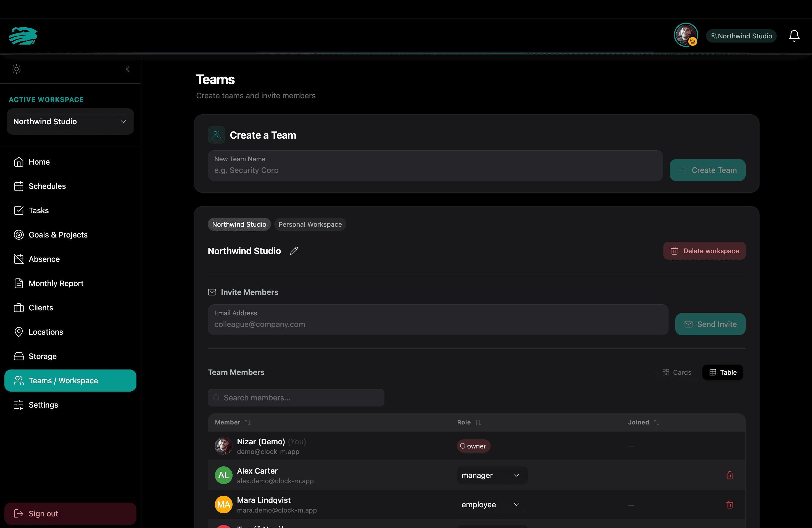Open Settings from the sidebar
The height and width of the screenshot is (528, 812).
70,405
